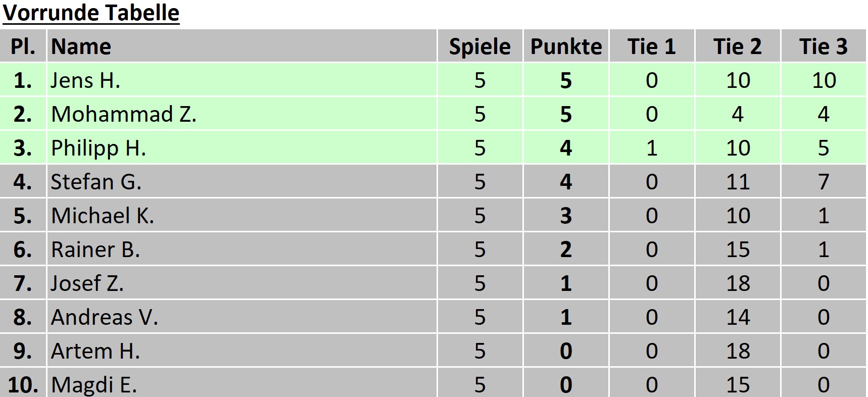Click the Spiele column header

(479, 46)
